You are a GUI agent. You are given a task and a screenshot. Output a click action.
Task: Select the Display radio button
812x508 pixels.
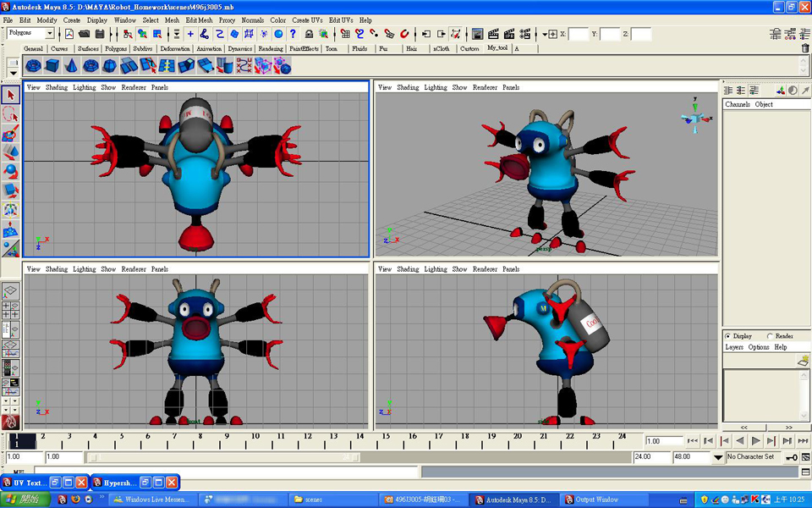click(728, 336)
